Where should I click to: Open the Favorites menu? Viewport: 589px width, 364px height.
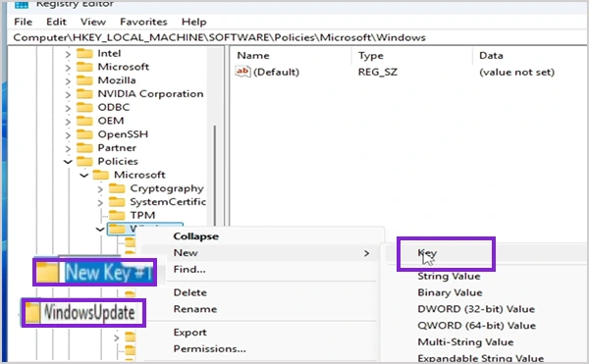[143, 22]
